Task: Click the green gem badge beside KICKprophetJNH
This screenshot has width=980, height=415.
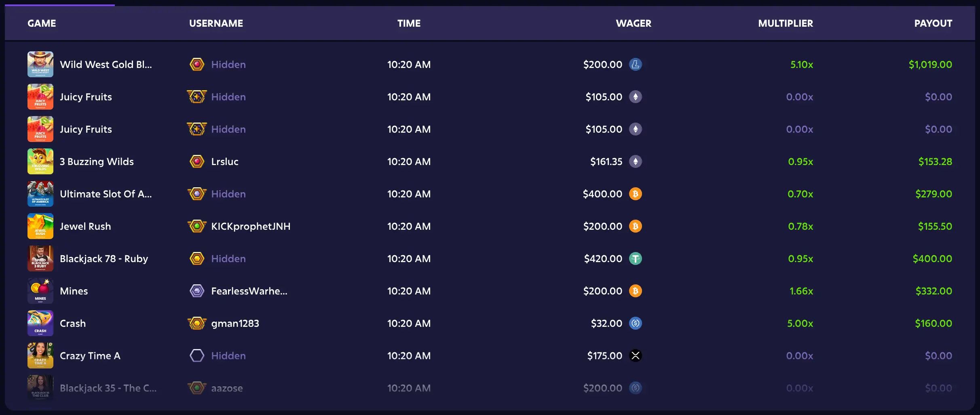Action: [197, 226]
